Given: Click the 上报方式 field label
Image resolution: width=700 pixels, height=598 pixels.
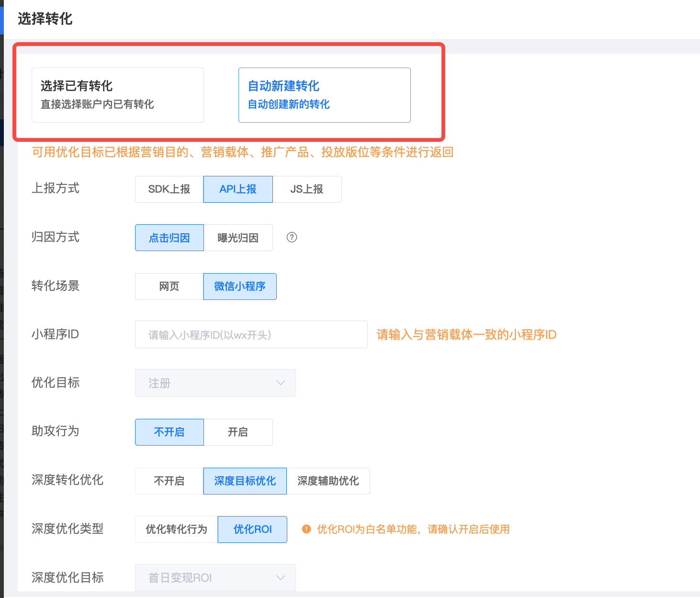Looking at the screenshot, I should pos(56,188).
